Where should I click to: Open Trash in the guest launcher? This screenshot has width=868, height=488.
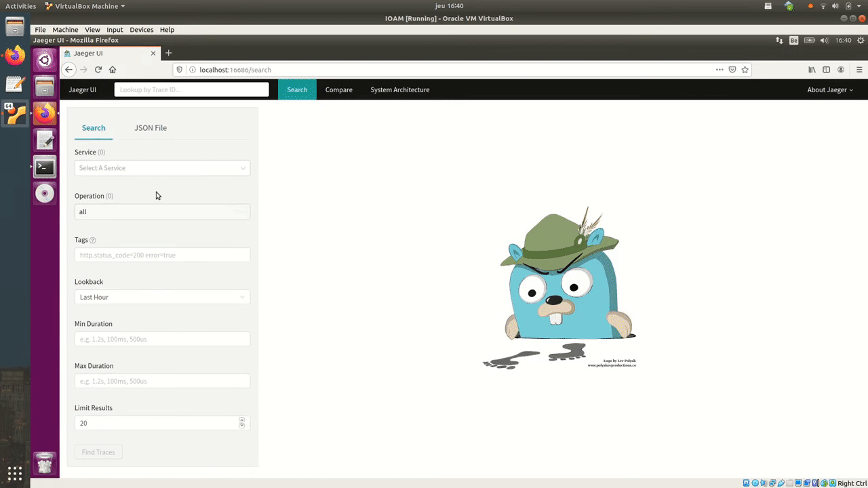[45, 464]
